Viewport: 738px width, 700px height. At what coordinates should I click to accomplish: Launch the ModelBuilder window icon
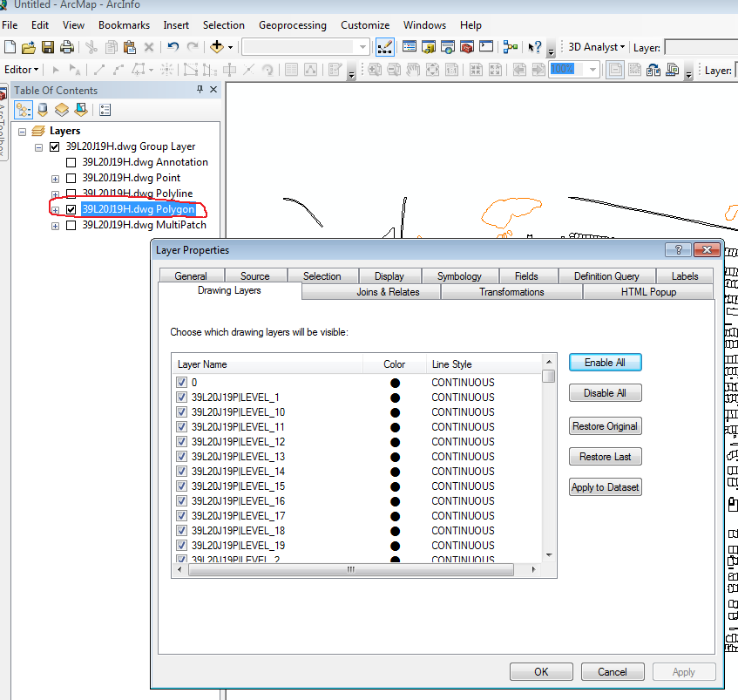[511, 47]
